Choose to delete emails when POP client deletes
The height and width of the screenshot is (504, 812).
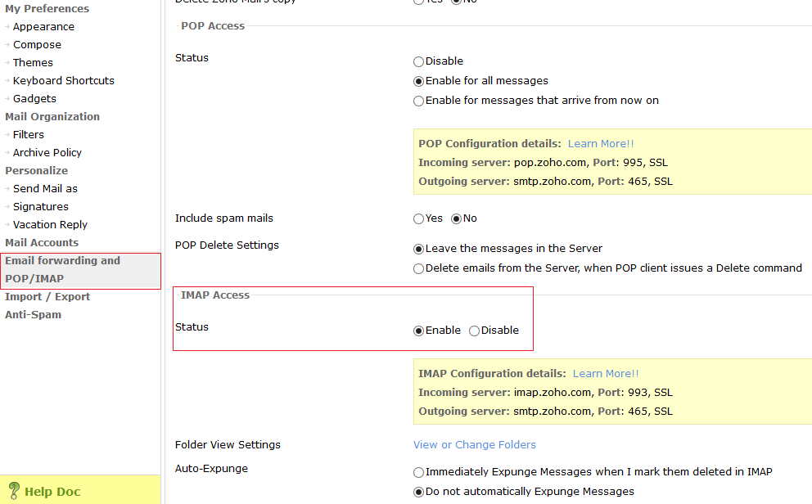click(418, 268)
